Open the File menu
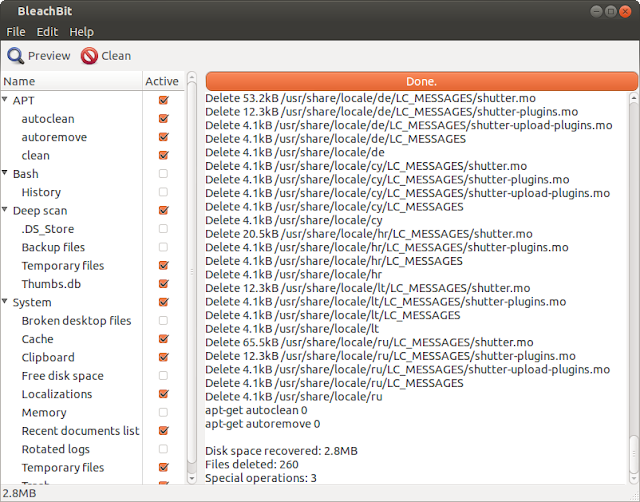Viewport: 640px width, 502px height. click(x=16, y=32)
